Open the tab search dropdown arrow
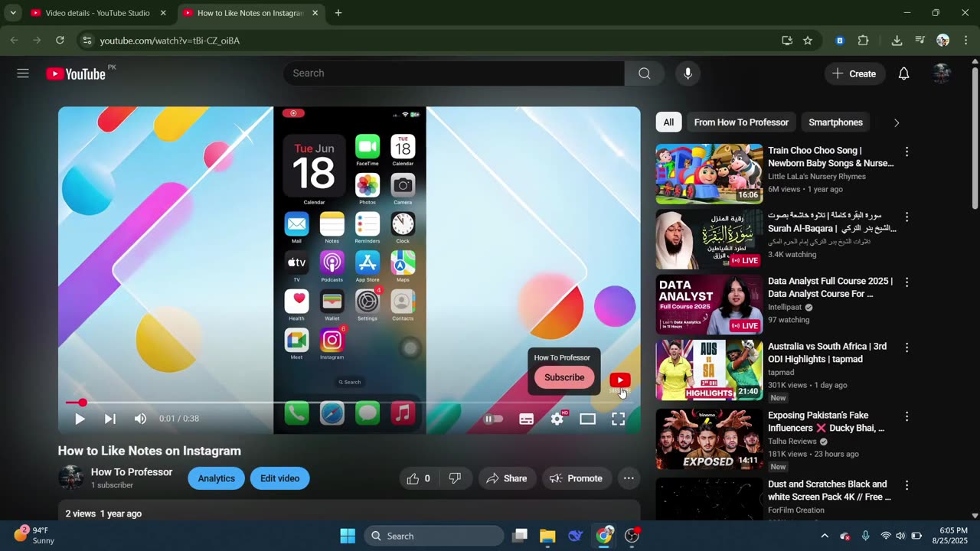This screenshot has height=551, width=980. [13, 13]
